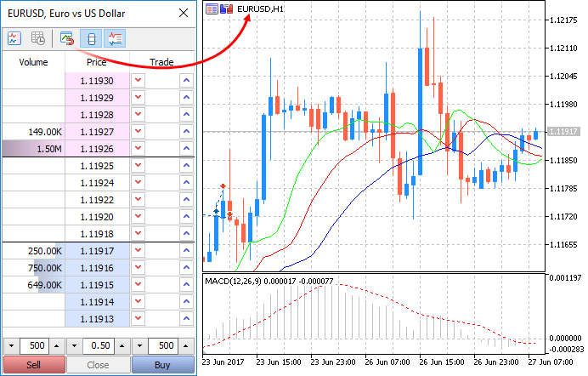
Task: Click the blue buy arrow at 1.11929
Action: (186, 97)
